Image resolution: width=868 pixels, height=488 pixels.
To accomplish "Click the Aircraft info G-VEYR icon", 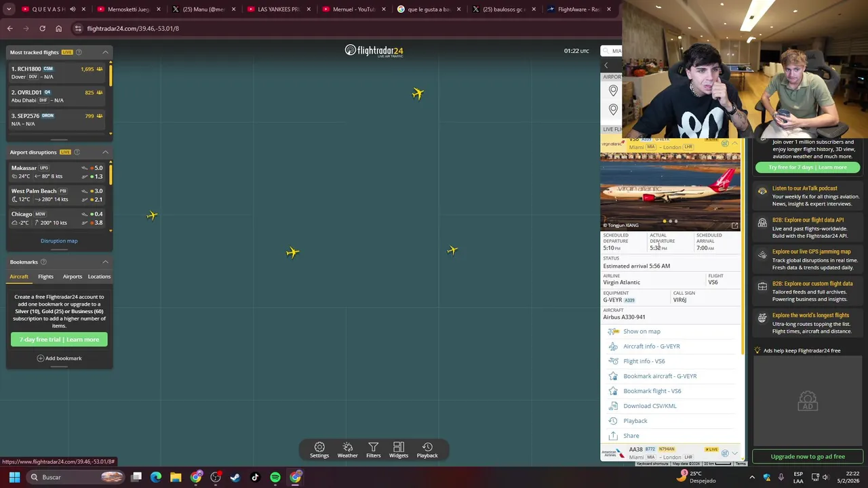I will pos(613,346).
